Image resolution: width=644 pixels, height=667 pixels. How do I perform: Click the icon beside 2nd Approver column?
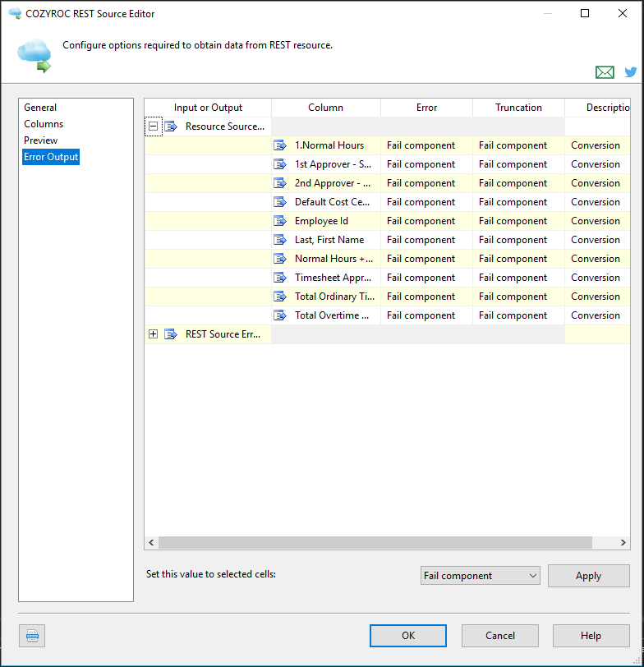(280, 183)
